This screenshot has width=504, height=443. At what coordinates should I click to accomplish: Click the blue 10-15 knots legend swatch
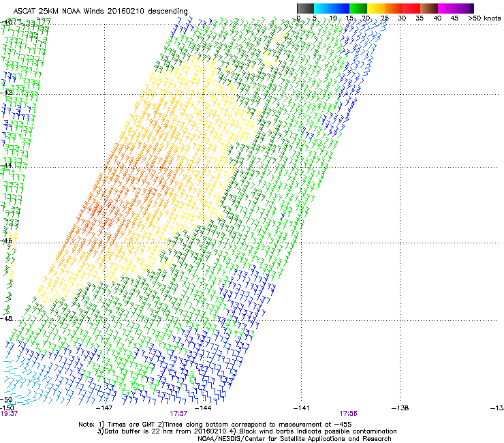(x=341, y=8)
